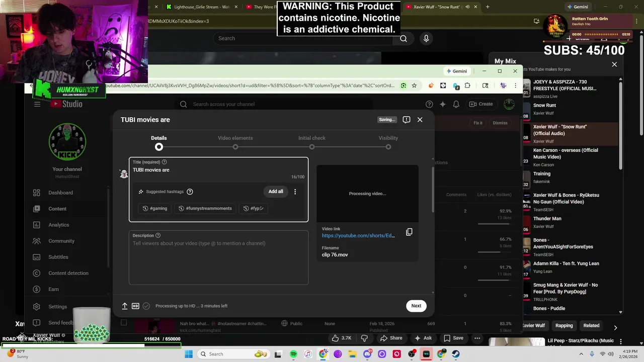Open Earn in Studio sidebar

tap(53, 289)
